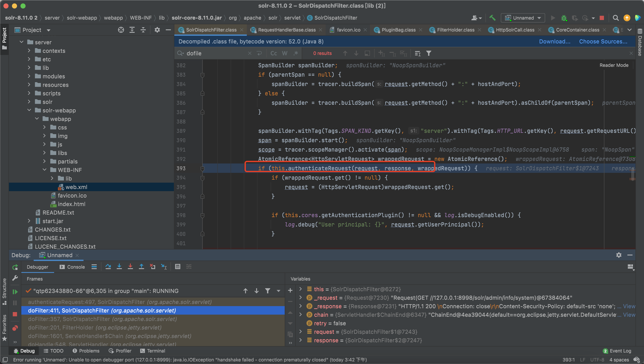Switch to CoreContainer.class tab

578,30
